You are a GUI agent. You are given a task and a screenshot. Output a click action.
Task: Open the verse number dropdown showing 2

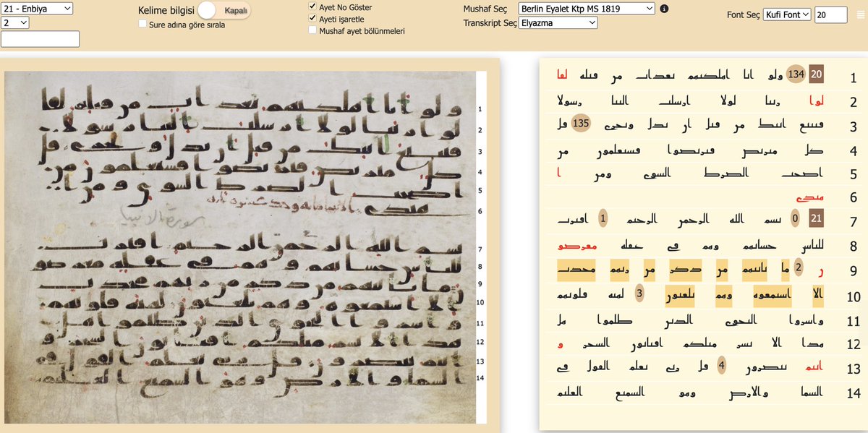15,23
